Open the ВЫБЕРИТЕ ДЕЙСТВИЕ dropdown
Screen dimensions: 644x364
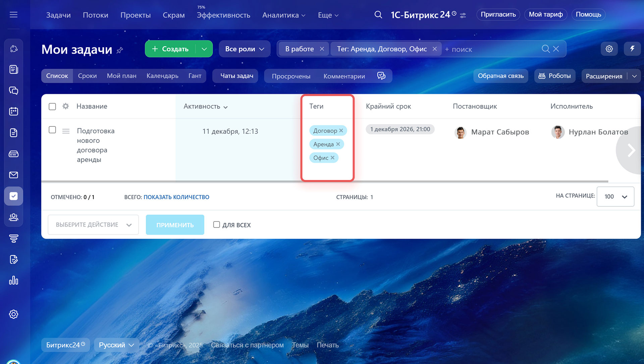[93, 225]
